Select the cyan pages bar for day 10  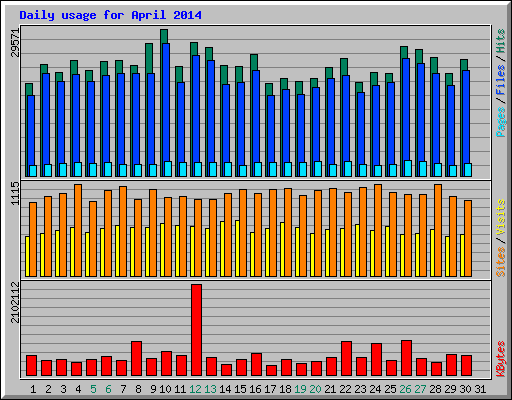[x=168, y=169]
